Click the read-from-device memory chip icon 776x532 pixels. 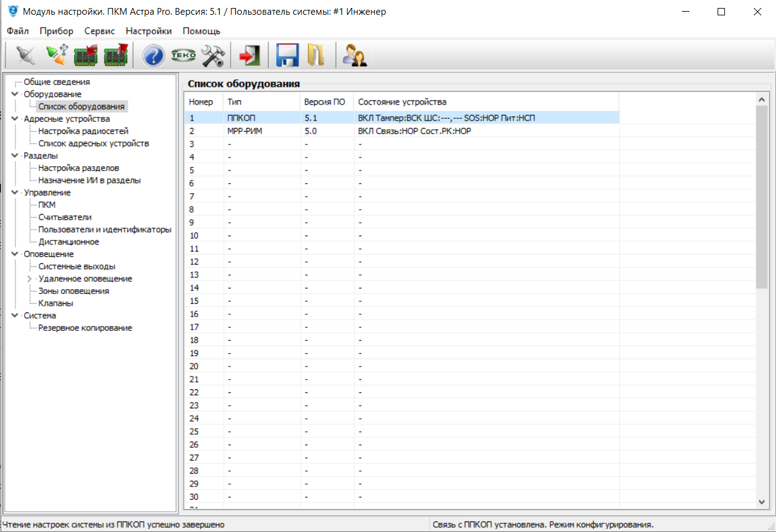click(x=85, y=56)
